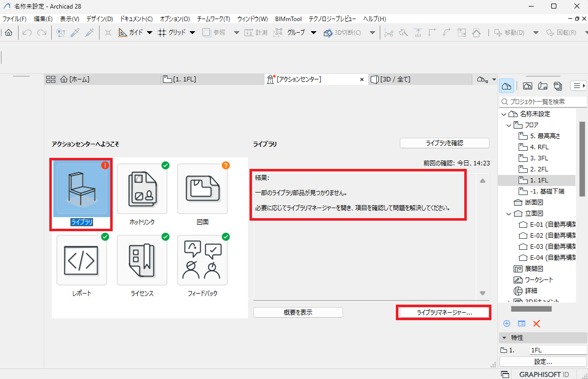Open the ガイド dropdown arrow
The height and width of the screenshot is (379, 588).
tap(149, 33)
